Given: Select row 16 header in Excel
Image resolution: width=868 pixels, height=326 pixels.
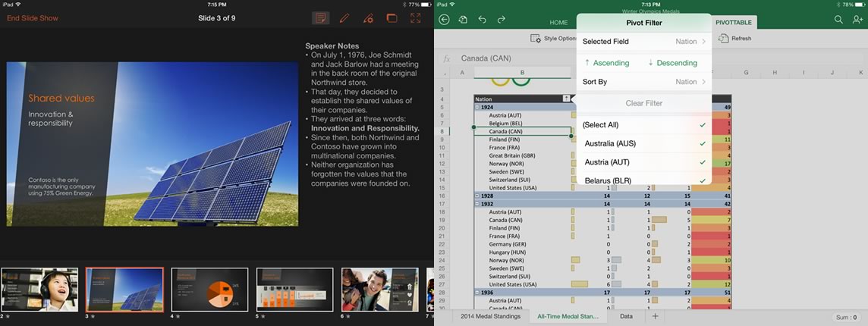Looking at the screenshot, I should (x=442, y=196).
